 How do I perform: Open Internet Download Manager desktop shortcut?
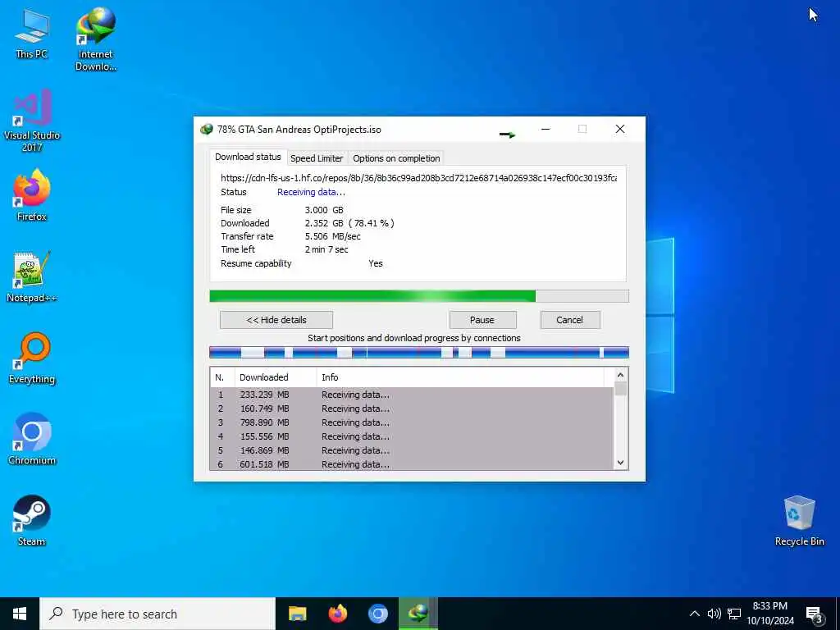(x=95, y=39)
